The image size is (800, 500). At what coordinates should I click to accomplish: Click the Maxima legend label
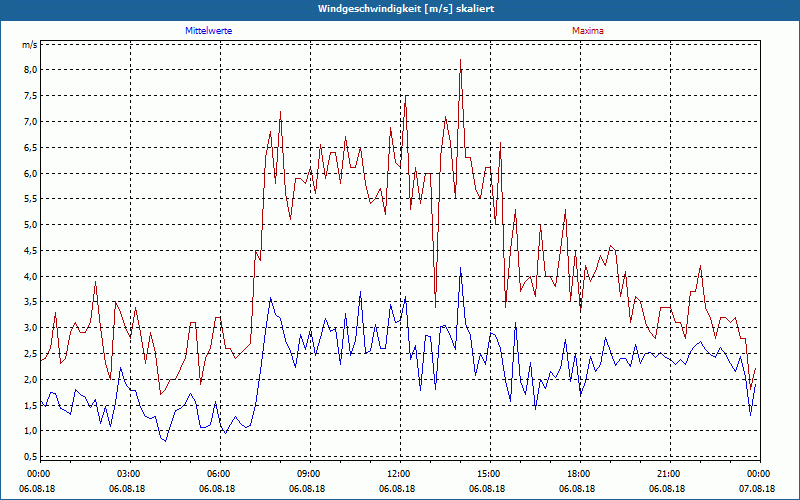(x=588, y=31)
